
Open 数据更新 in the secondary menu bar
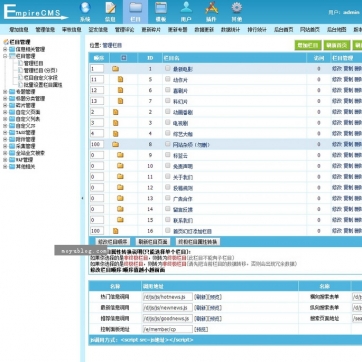click(204, 30)
